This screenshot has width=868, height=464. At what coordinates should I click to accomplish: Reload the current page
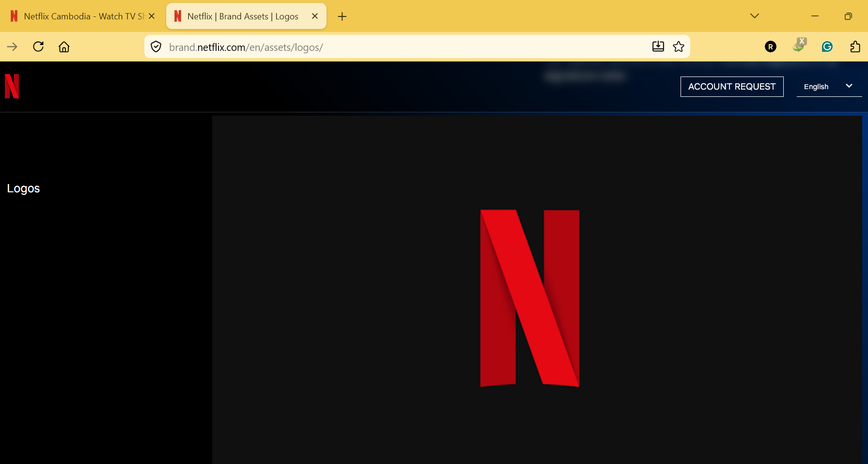(x=38, y=47)
